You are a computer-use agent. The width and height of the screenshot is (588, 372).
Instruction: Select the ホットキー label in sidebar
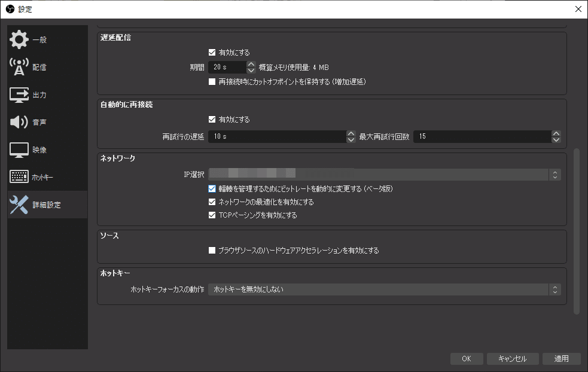(x=42, y=178)
